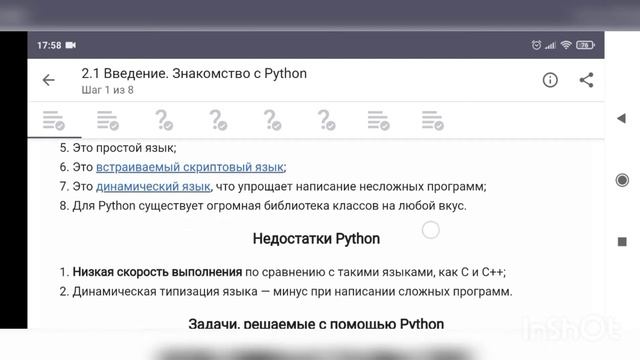The image size is (640, 360).
Task: Tap the mobile signal strength icon
Action: click(x=551, y=45)
